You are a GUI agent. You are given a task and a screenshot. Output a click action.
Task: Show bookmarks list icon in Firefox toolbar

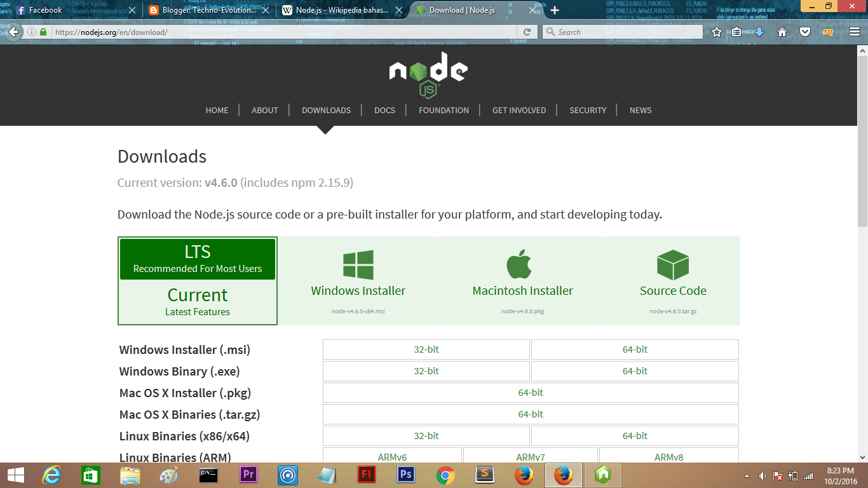click(736, 32)
